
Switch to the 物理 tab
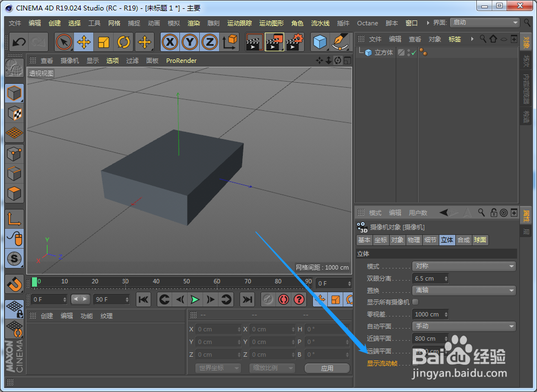(x=414, y=240)
